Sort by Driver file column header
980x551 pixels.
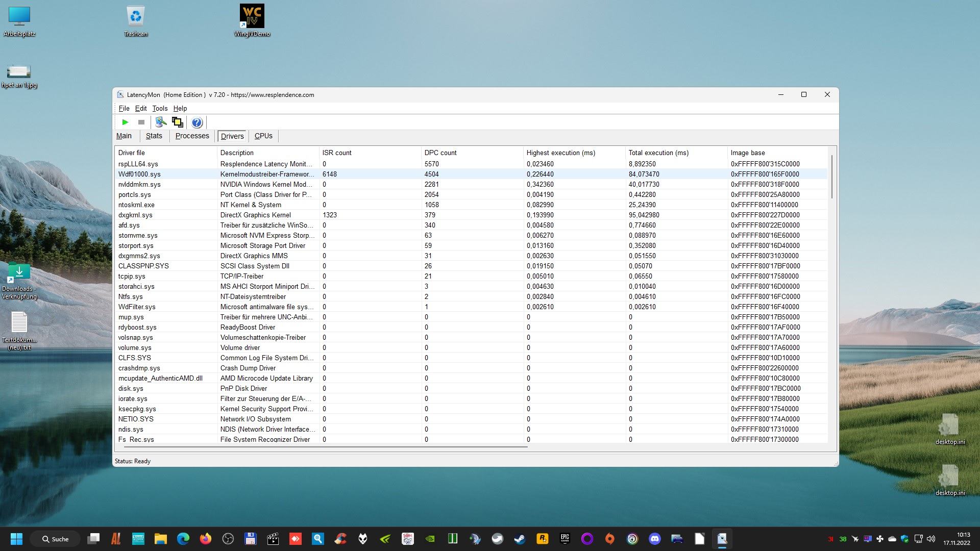click(x=166, y=153)
